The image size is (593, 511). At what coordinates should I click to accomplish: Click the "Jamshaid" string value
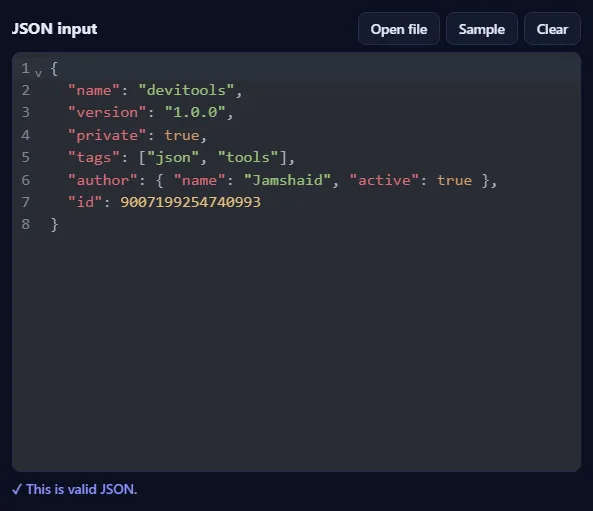pyautogui.click(x=287, y=180)
